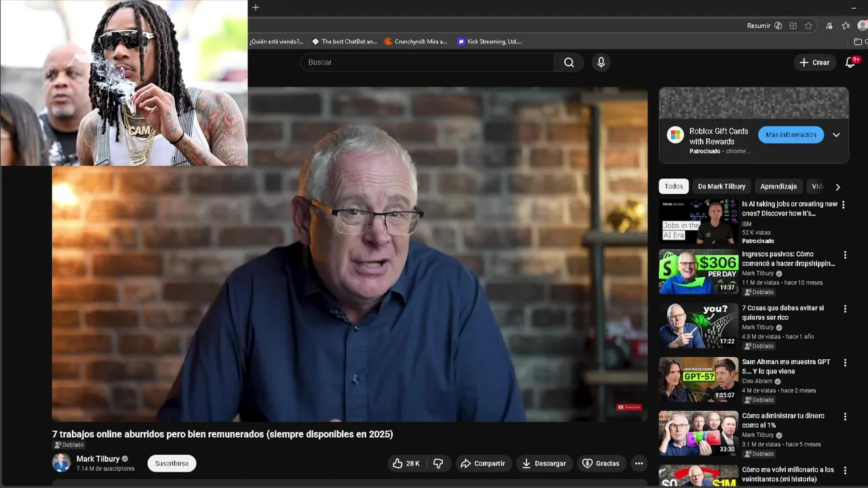
Task: Open Mark Tilbury channel name link
Action: tap(98, 459)
